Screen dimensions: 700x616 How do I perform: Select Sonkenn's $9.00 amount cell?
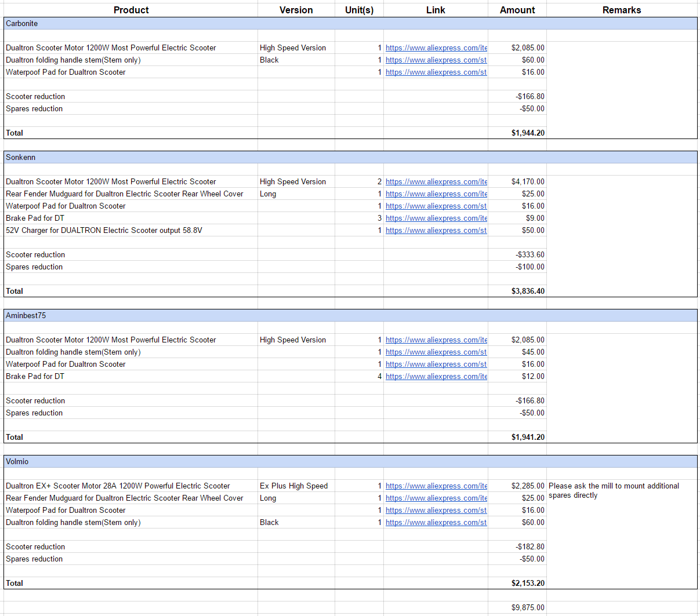pos(517,218)
